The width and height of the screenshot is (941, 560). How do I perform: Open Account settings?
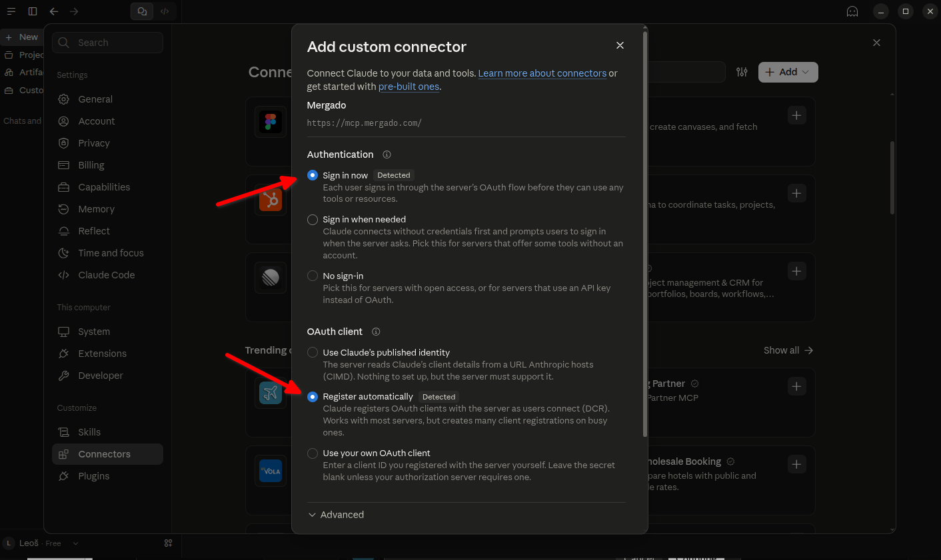[107, 121]
